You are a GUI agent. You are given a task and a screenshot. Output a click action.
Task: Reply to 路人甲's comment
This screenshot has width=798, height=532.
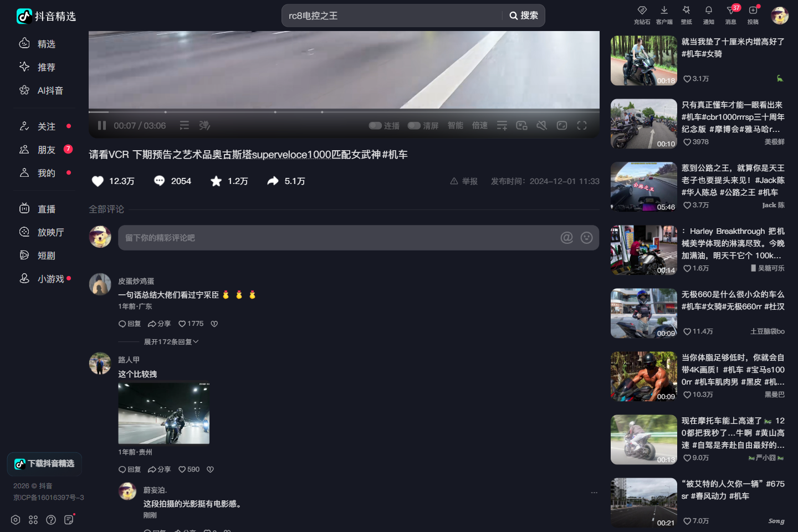tap(130, 469)
